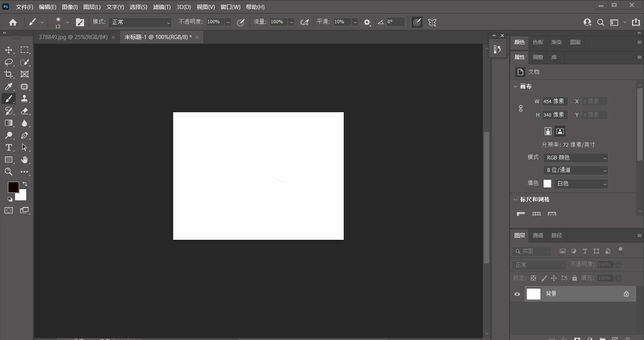Click the foreground color swatch

coord(13,187)
